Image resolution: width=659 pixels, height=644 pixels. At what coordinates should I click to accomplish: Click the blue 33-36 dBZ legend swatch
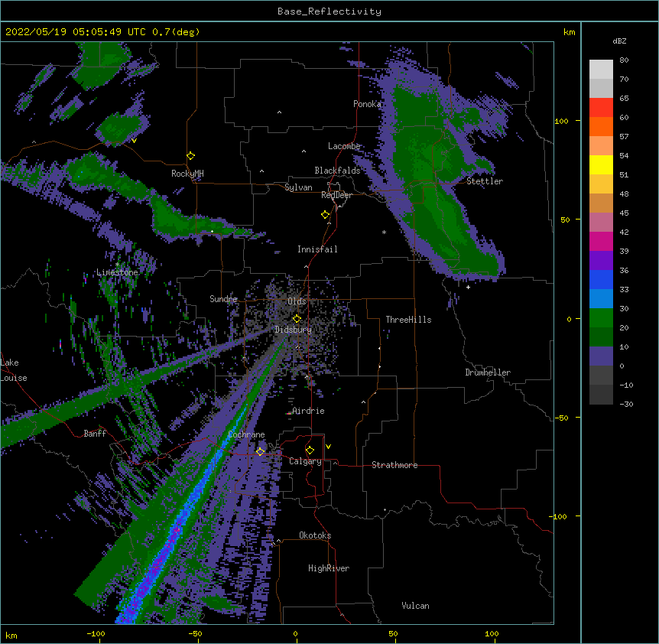601,279
